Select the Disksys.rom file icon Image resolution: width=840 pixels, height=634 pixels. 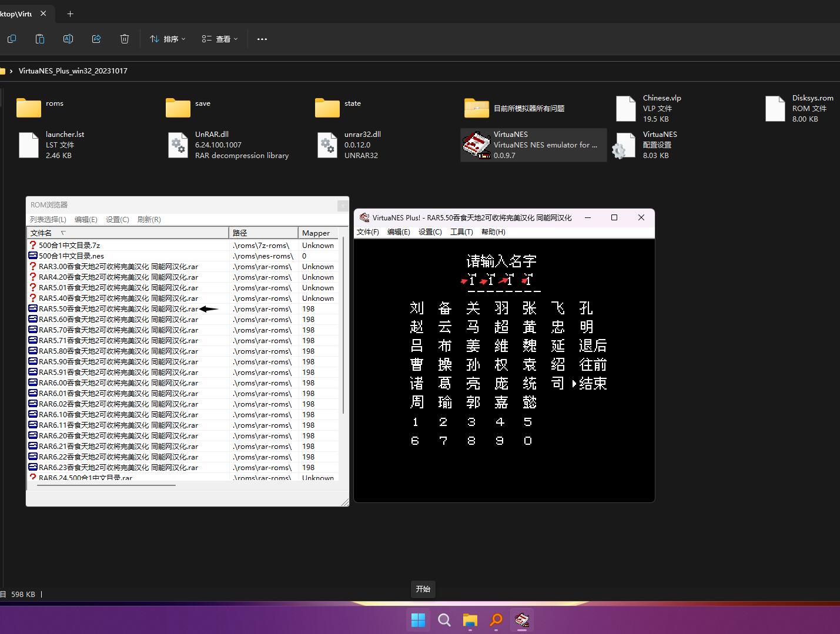775,109
